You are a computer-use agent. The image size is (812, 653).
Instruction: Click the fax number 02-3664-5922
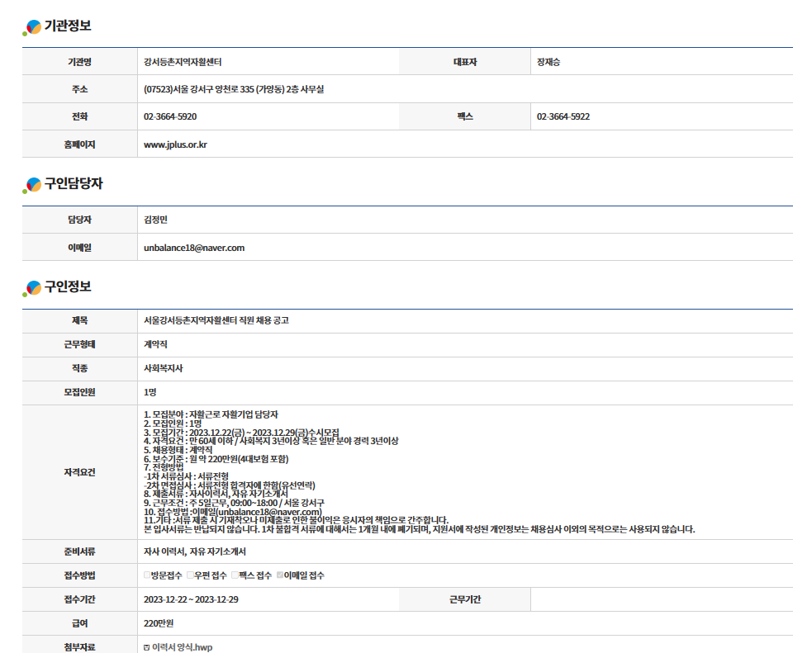[x=563, y=117]
